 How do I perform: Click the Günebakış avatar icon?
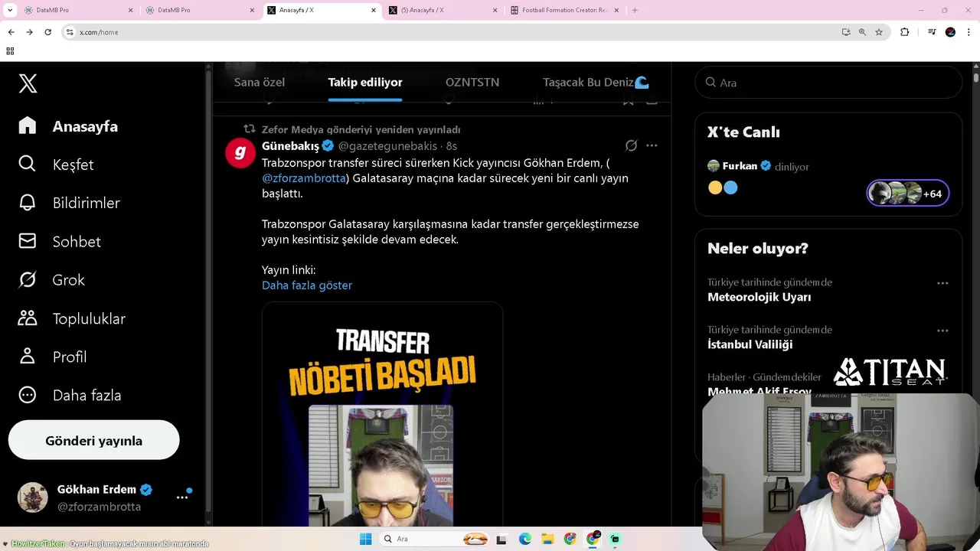tap(240, 152)
